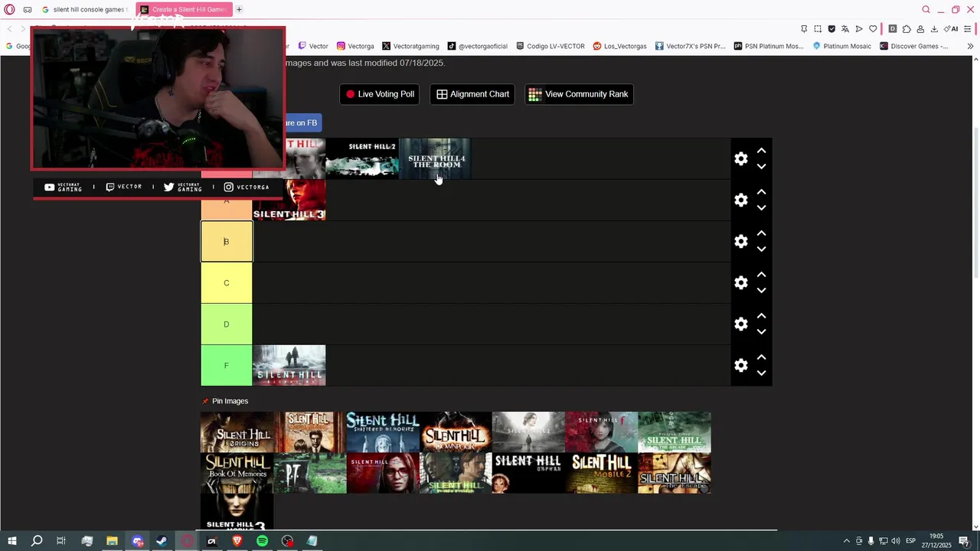Switch to 'Create a Silent Hill Games' tab
Viewport: 980px width, 551px height.
pyautogui.click(x=184, y=10)
